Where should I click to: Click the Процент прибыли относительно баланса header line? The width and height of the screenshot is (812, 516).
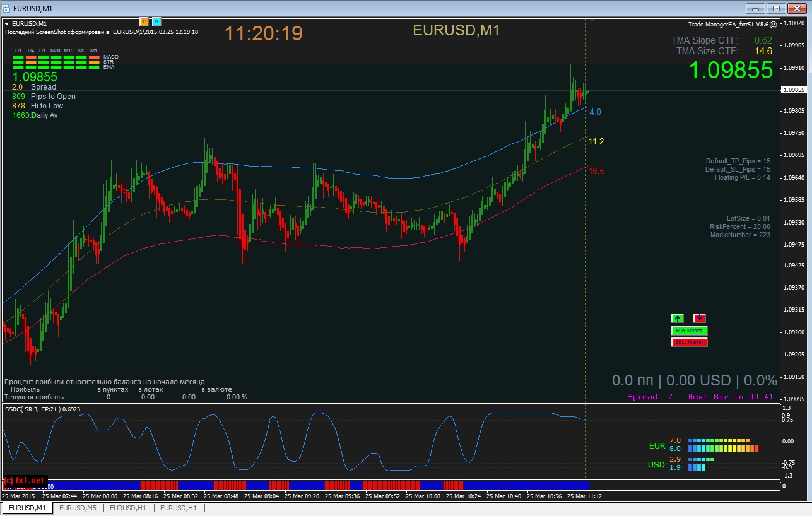pos(104,382)
